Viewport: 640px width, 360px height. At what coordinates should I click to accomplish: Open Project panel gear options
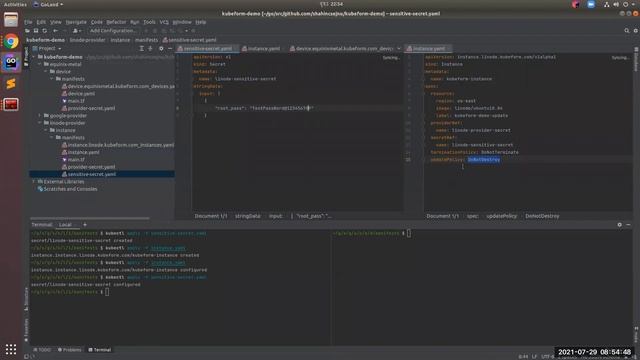[x=161, y=49]
